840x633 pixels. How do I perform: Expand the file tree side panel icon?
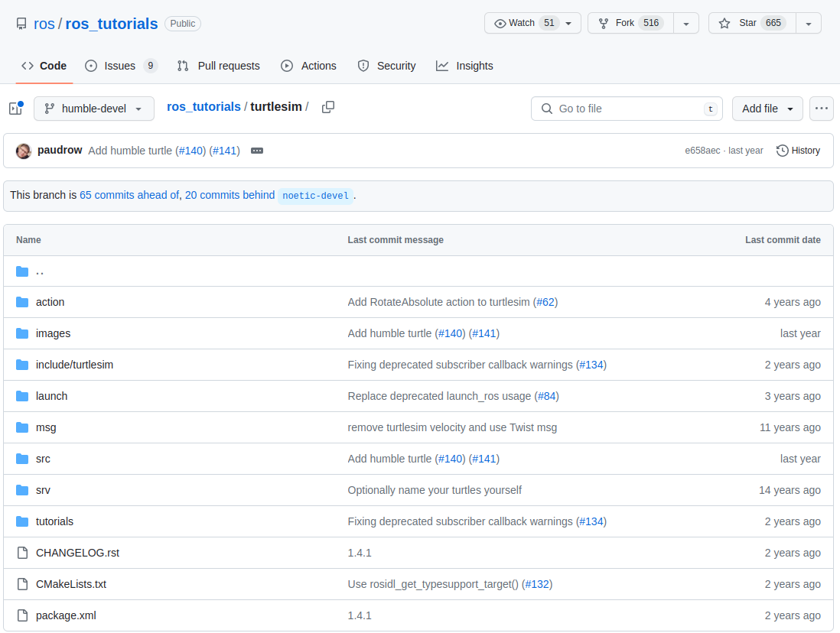pos(16,109)
